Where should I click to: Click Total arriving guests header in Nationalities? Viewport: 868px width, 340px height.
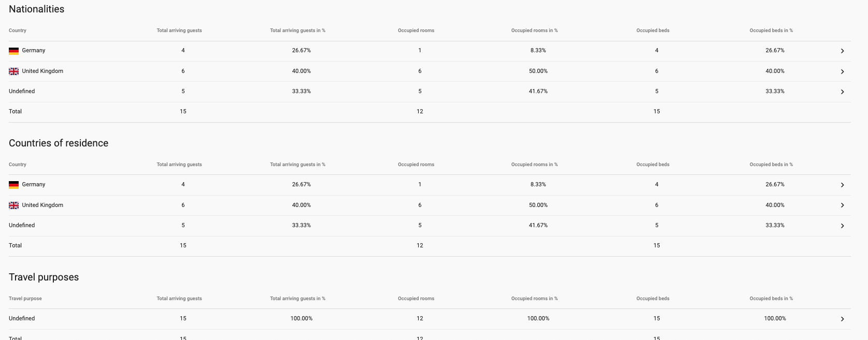click(179, 31)
